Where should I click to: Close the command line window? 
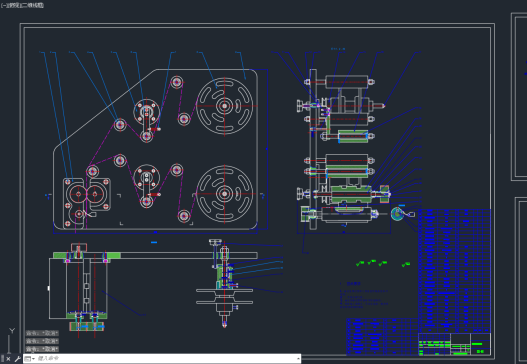click(x=8, y=359)
